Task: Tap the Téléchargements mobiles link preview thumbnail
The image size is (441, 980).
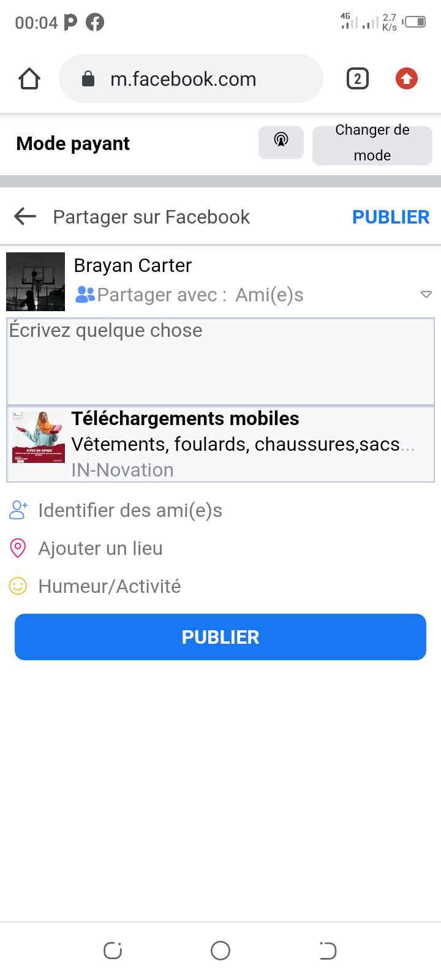Action: pyautogui.click(x=39, y=437)
